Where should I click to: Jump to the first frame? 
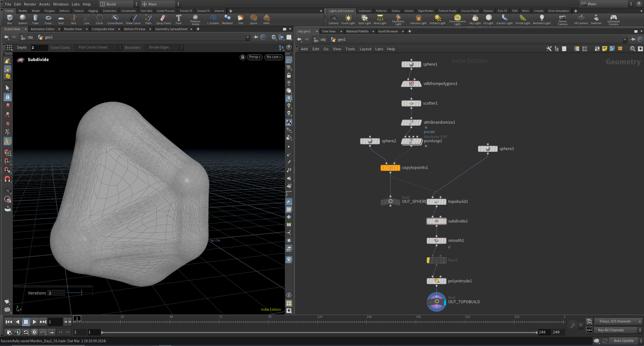pyautogui.click(x=9, y=322)
